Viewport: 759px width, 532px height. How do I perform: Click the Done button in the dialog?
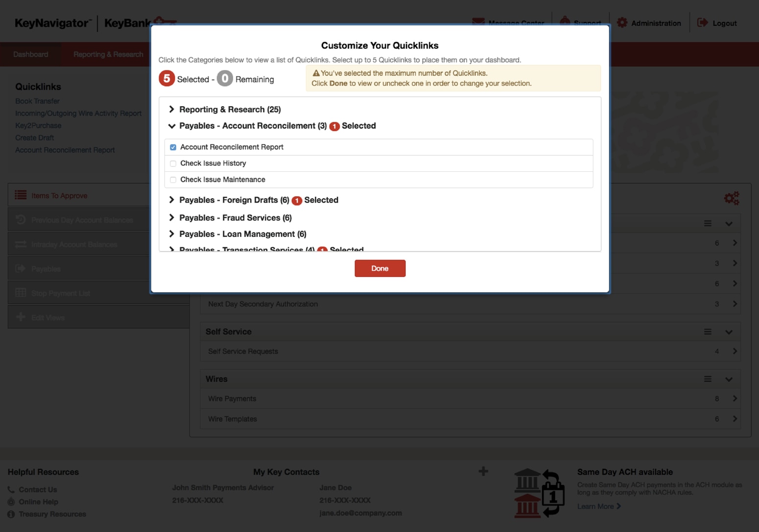pos(379,268)
